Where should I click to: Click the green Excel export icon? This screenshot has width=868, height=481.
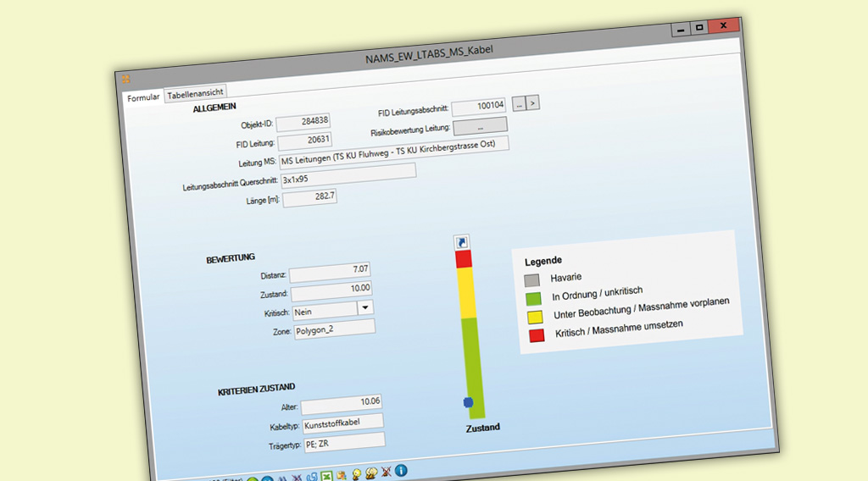point(325,475)
